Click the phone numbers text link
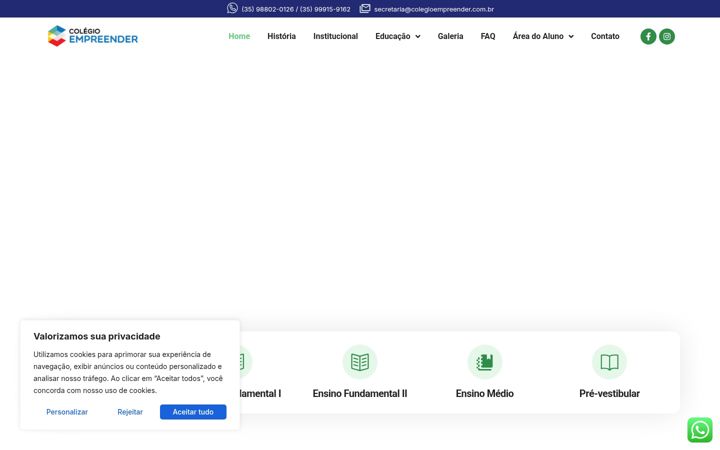 tap(296, 9)
